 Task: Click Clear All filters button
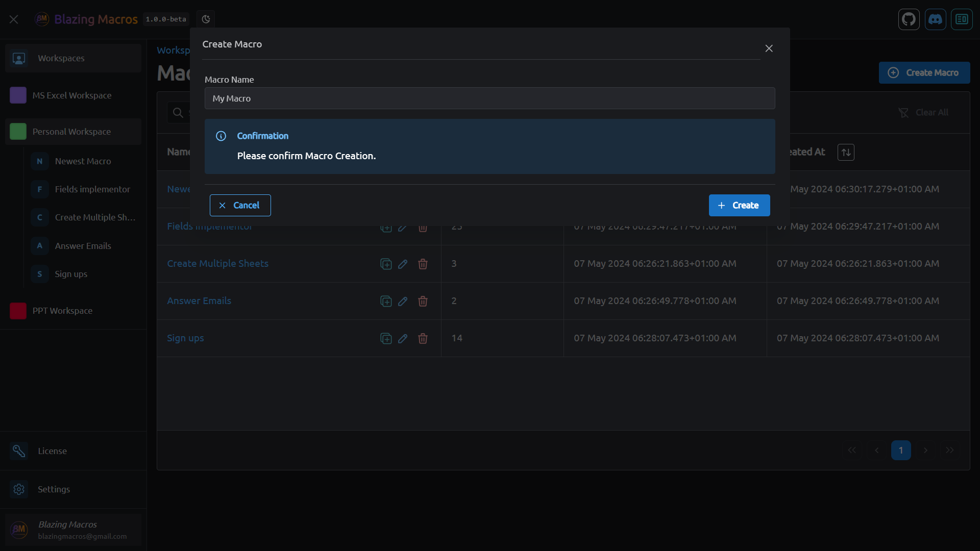click(923, 113)
